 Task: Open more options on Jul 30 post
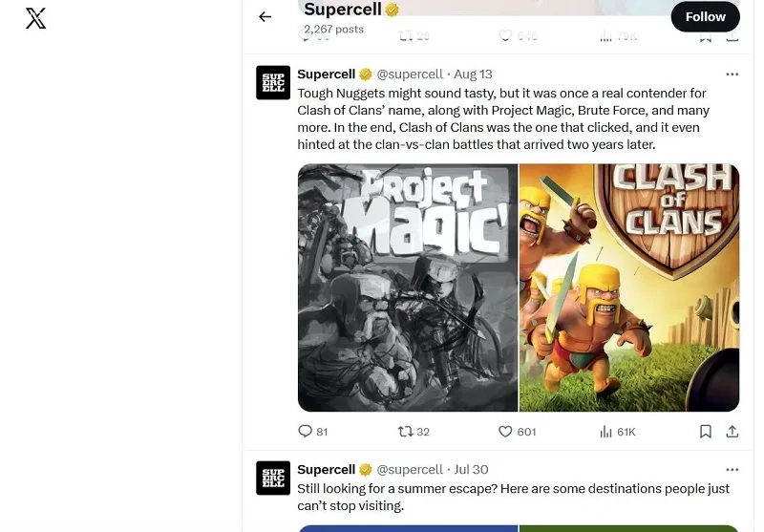pyautogui.click(x=732, y=470)
